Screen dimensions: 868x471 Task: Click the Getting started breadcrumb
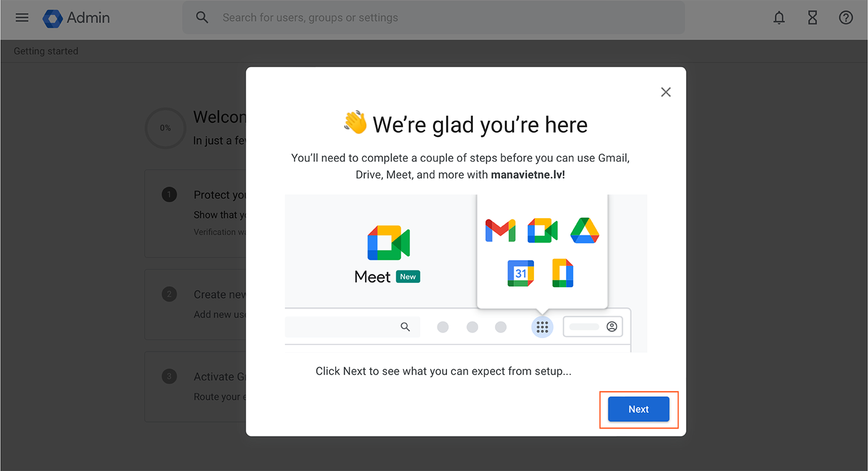click(x=46, y=51)
